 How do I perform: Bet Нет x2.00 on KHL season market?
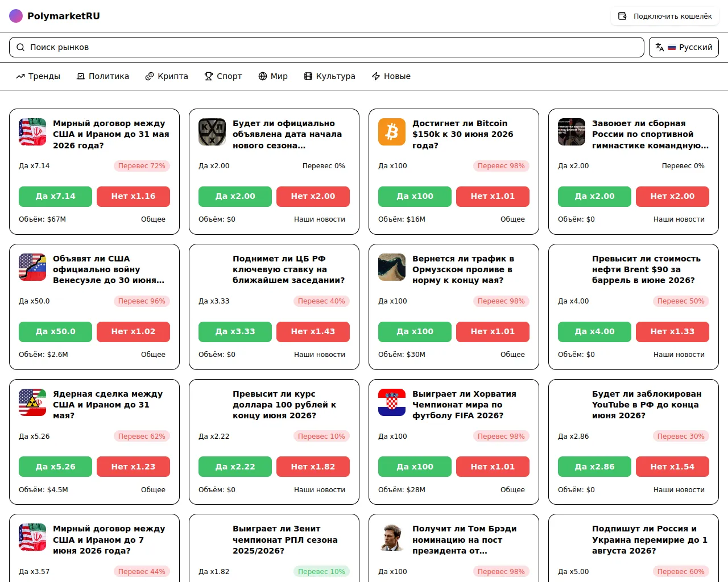pyautogui.click(x=313, y=196)
